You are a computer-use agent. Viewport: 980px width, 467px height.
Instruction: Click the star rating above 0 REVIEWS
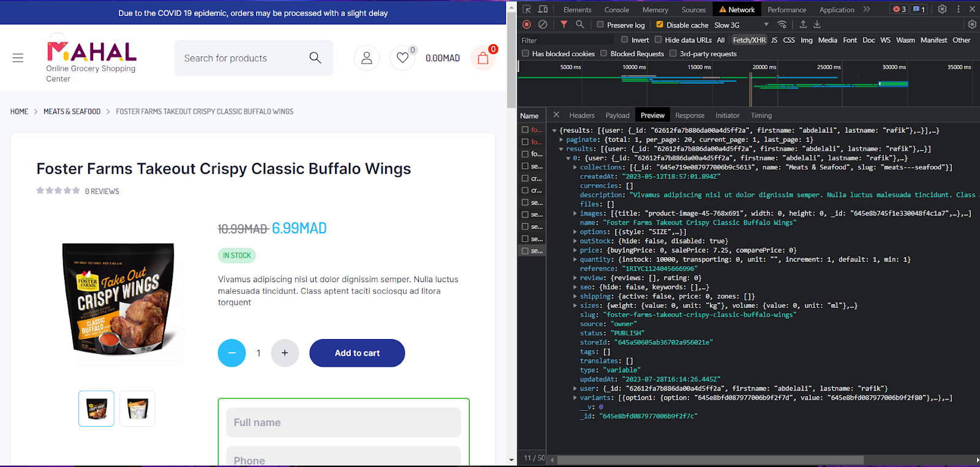pyautogui.click(x=58, y=191)
